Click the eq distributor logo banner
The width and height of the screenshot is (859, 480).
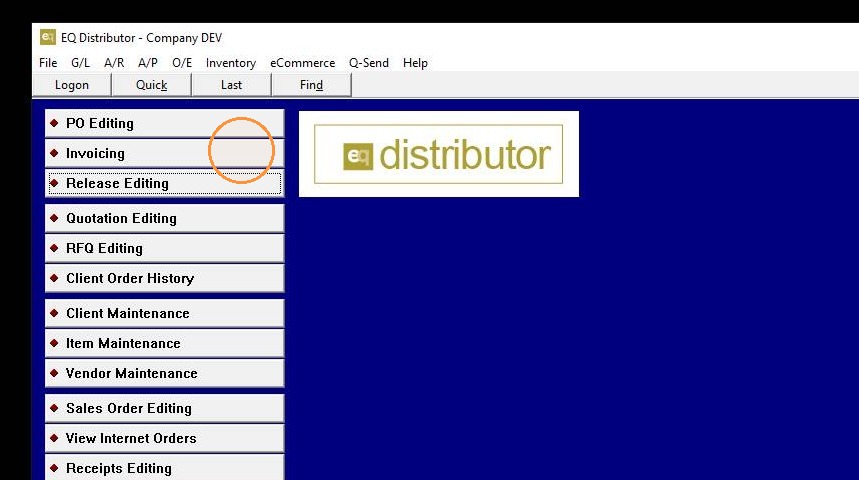(439, 154)
